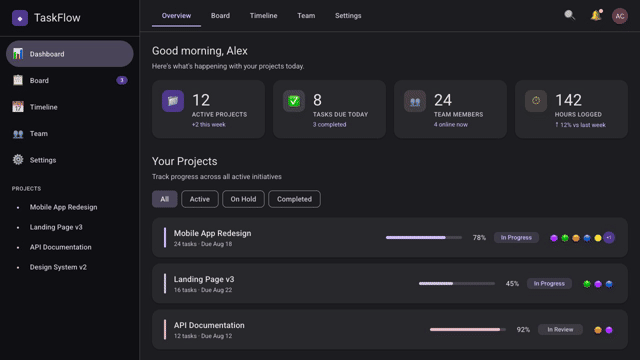Open the Settings tab in top bar
640x360 pixels.
click(348, 16)
